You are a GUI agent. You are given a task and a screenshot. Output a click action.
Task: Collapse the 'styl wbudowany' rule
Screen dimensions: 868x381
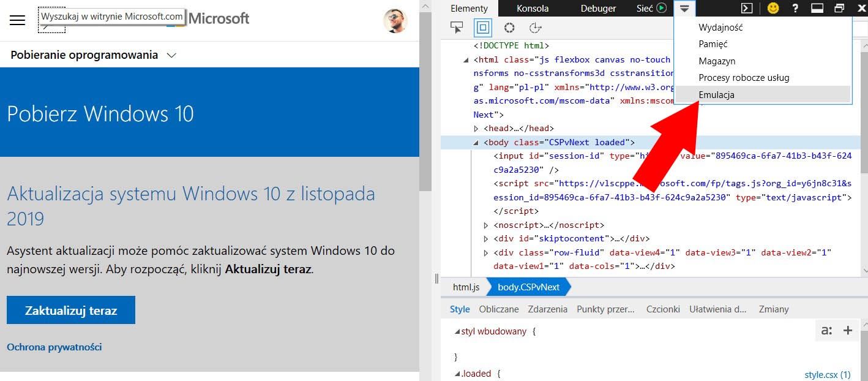tap(457, 331)
